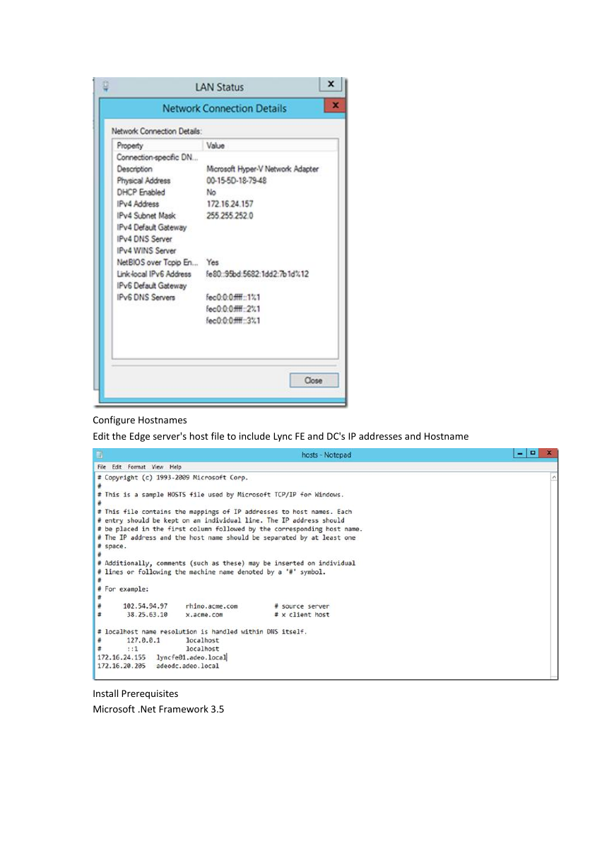Click the MAC value 00-15-5D-18-79-48

tap(236, 180)
